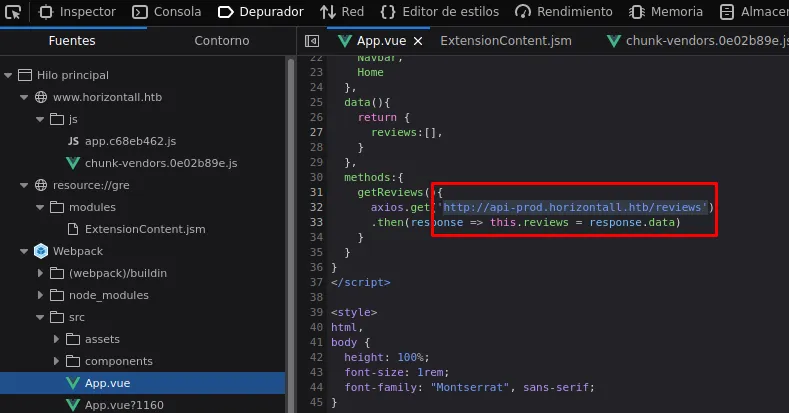Click the (webpack)/buildin folder icon
The image size is (789, 413).
[57, 273]
